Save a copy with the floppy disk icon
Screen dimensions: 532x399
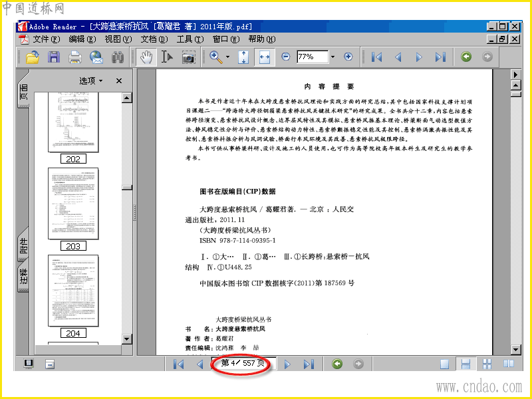(x=54, y=57)
